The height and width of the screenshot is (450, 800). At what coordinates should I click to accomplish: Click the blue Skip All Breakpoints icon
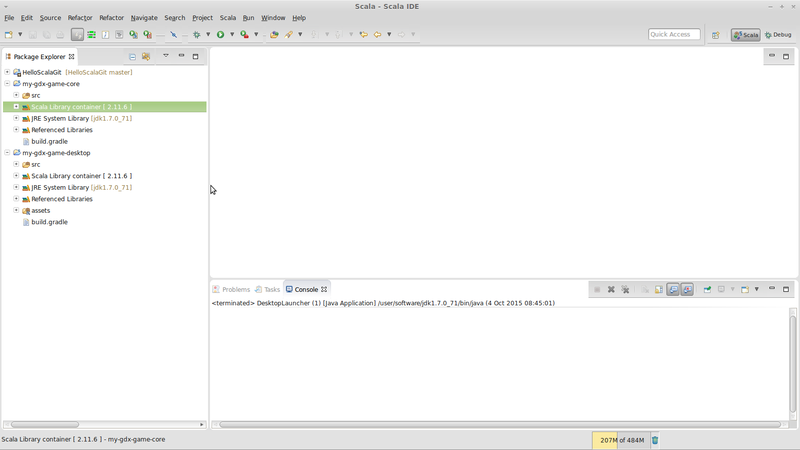pyautogui.click(x=173, y=35)
